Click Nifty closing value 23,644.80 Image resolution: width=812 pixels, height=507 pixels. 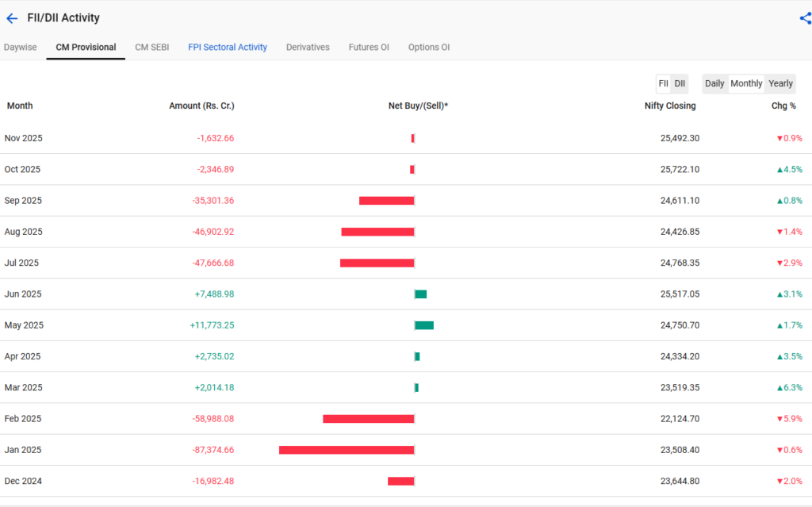(x=680, y=481)
